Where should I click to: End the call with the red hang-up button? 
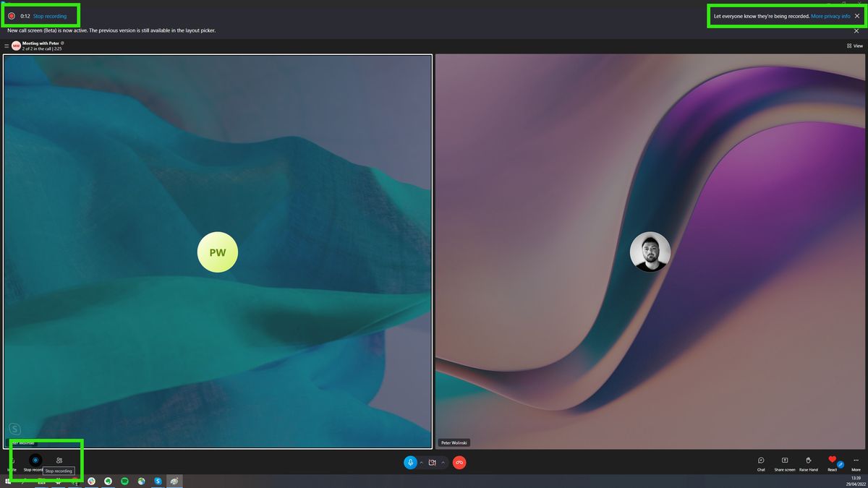point(459,462)
